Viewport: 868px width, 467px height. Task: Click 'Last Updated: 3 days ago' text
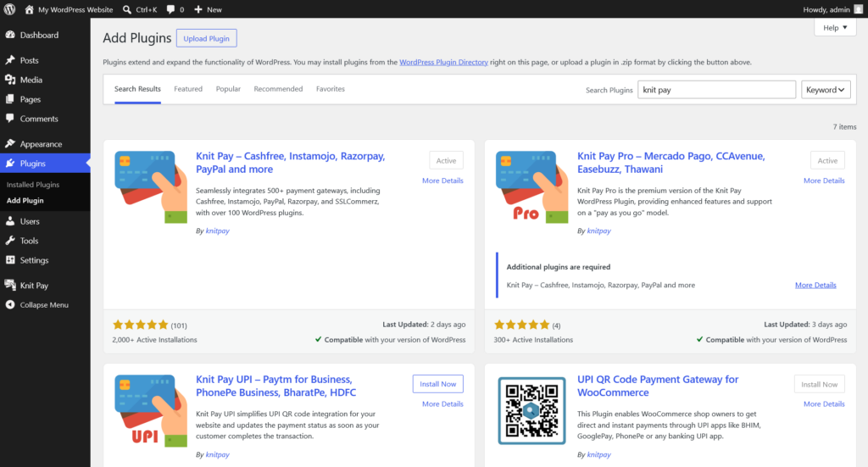pos(805,325)
